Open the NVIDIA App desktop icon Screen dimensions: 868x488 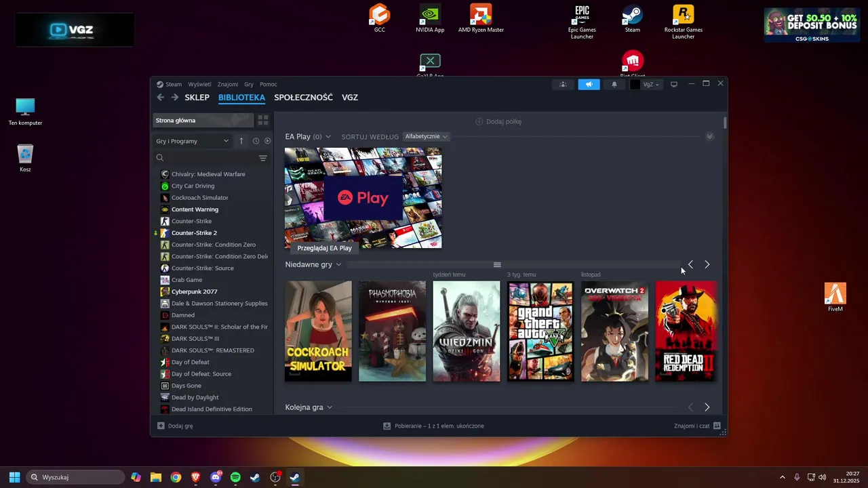pos(430,18)
